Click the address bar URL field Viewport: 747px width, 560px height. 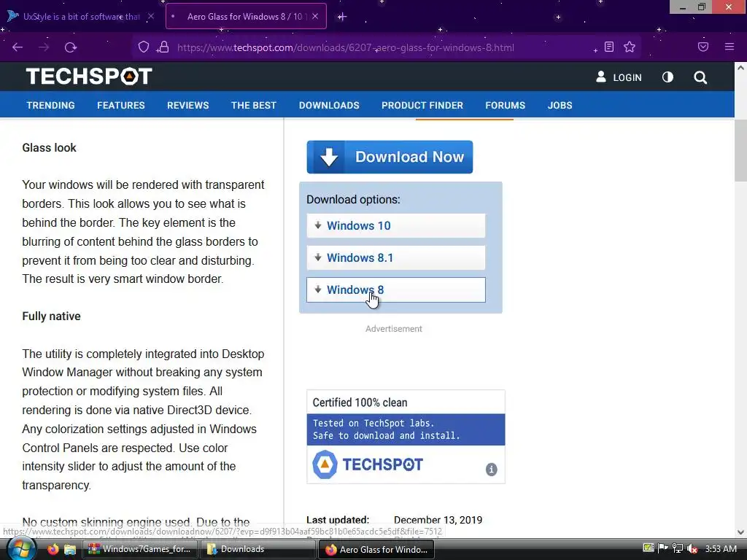(345, 47)
